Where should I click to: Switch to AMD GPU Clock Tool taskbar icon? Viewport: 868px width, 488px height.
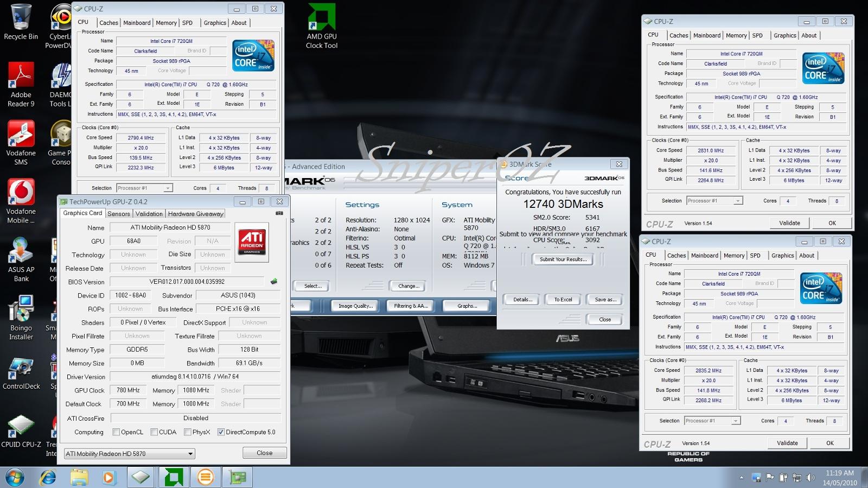coord(174,478)
